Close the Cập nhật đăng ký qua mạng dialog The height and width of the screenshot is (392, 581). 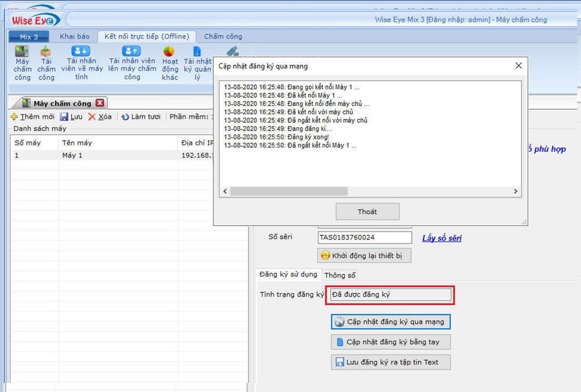click(518, 66)
